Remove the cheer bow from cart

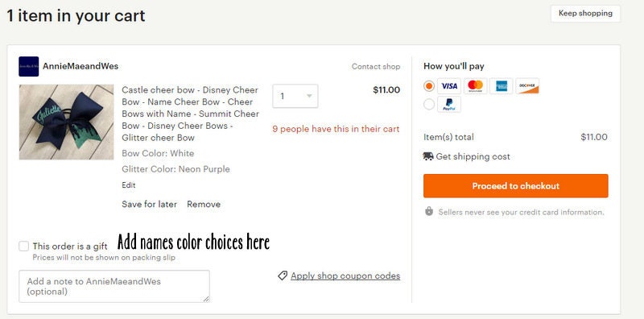coord(204,205)
